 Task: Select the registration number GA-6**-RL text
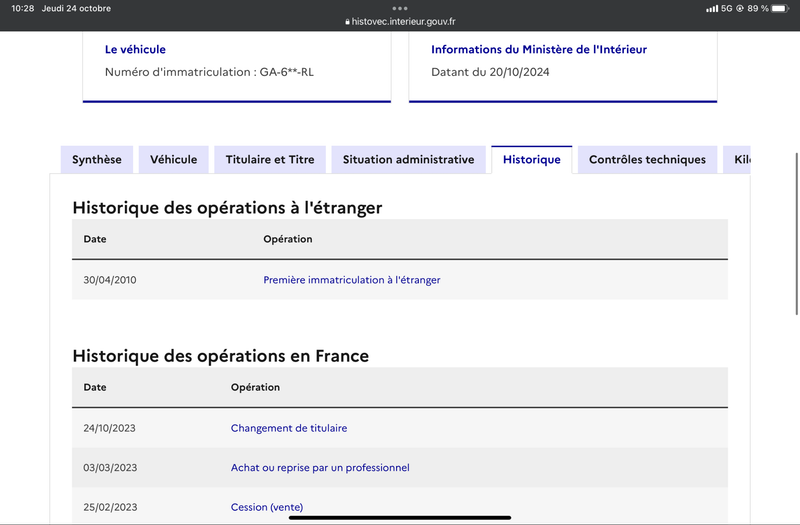click(286, 72)
